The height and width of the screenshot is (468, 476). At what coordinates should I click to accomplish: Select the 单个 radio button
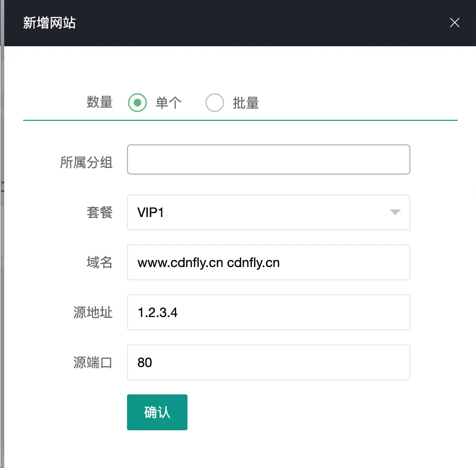click(137, 102)
